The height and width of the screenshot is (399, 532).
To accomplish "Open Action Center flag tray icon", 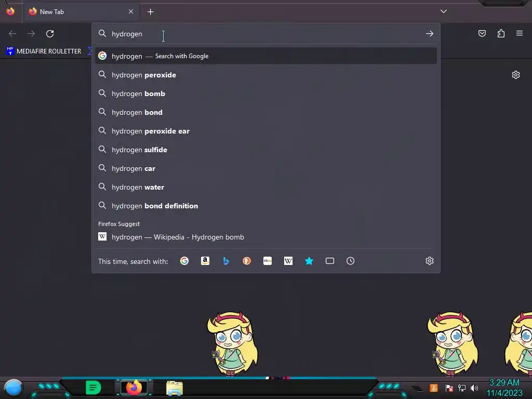I will [449, 388].
